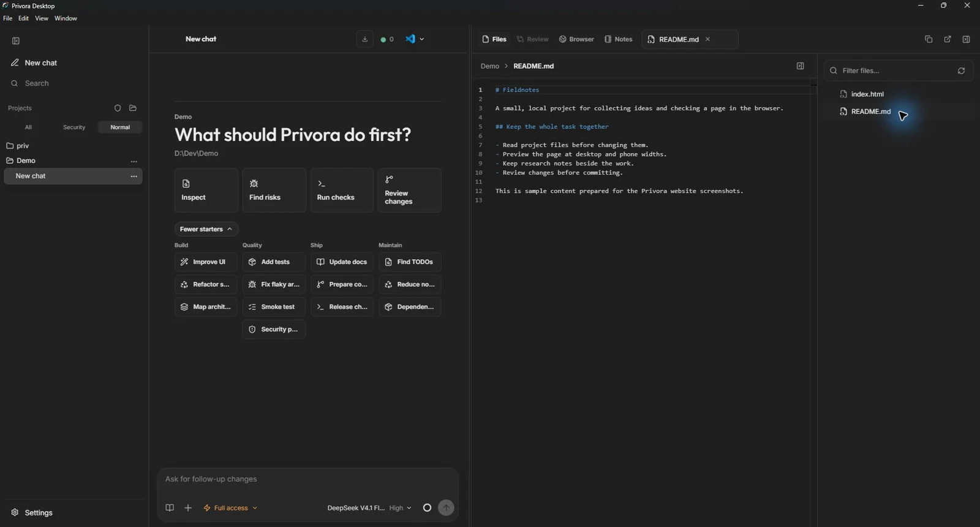Screen dimensions: 980x527
Task: Click the circle icon beside send button
Action: point(428,508)
